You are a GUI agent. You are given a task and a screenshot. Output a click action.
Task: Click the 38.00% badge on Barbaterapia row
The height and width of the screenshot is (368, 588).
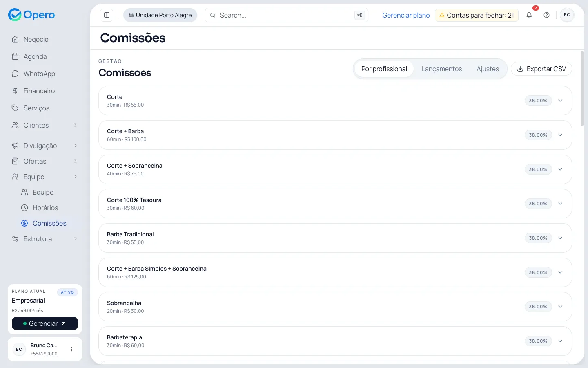538,341
